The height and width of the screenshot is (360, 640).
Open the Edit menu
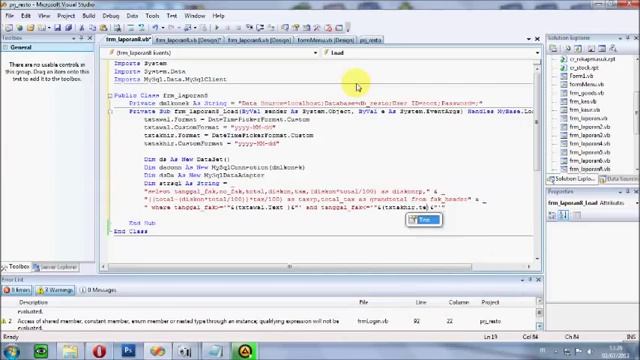click(26, 16)
